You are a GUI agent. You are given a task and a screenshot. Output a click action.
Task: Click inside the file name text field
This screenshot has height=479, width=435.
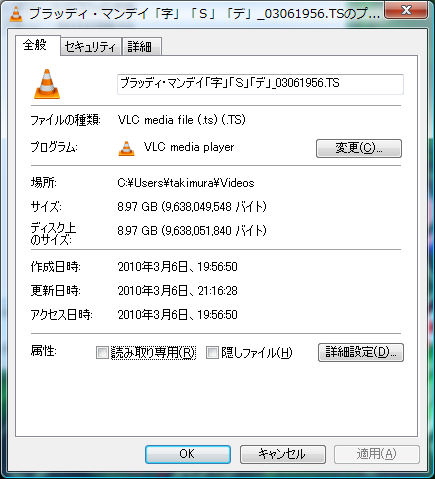[260, 84]
